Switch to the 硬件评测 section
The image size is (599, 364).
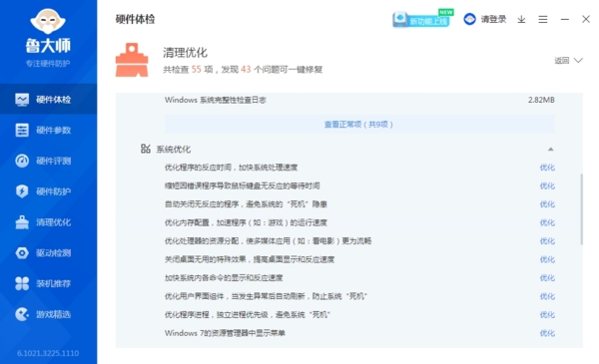49,161
